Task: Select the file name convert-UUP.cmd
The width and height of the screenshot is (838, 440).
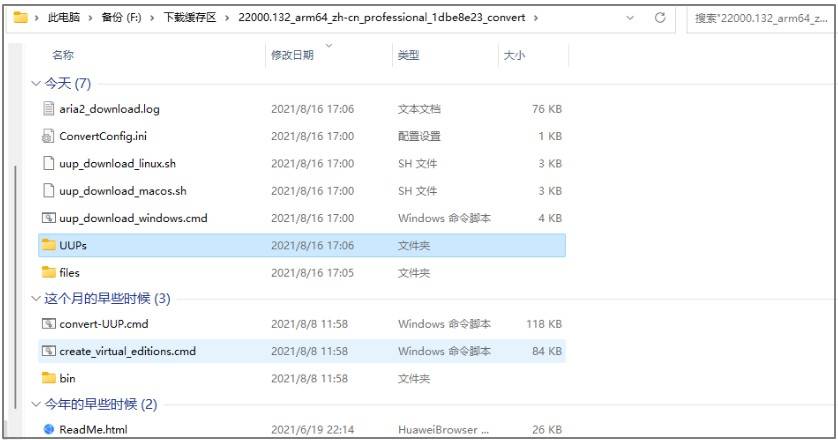Action: click(x=104, y=323)
